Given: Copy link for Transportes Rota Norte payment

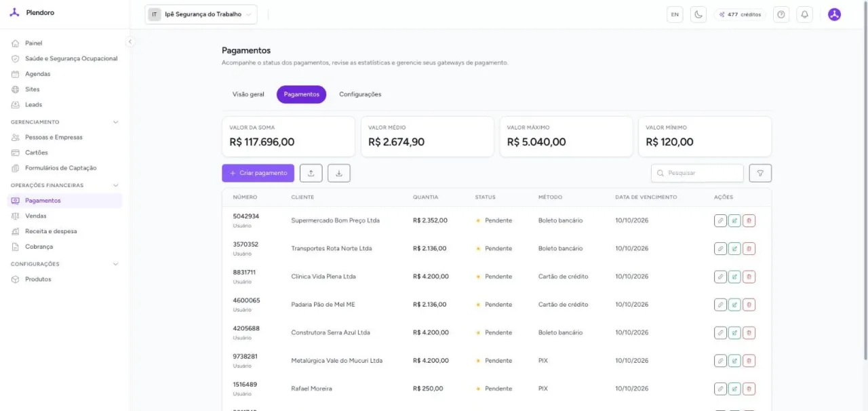Looking at the screenshot, I should click(x=720, y=248).
